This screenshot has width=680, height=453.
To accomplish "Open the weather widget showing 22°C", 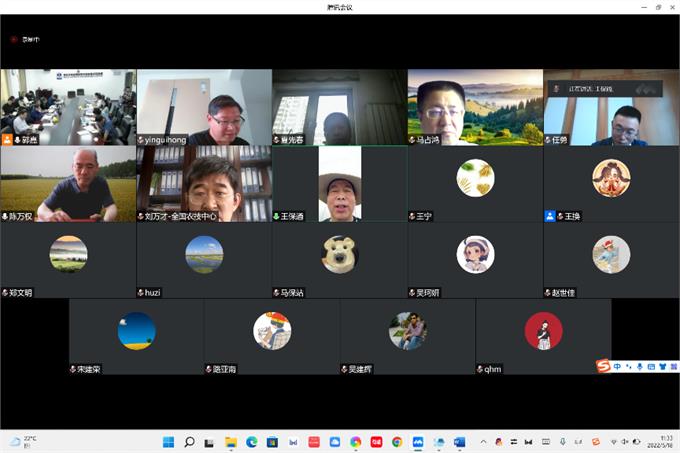I will [24, 441].
